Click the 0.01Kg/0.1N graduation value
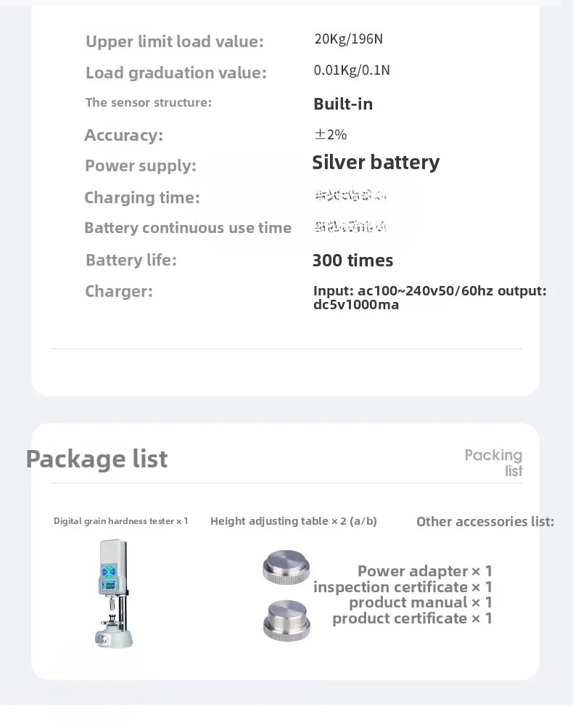 click(352, 70)
